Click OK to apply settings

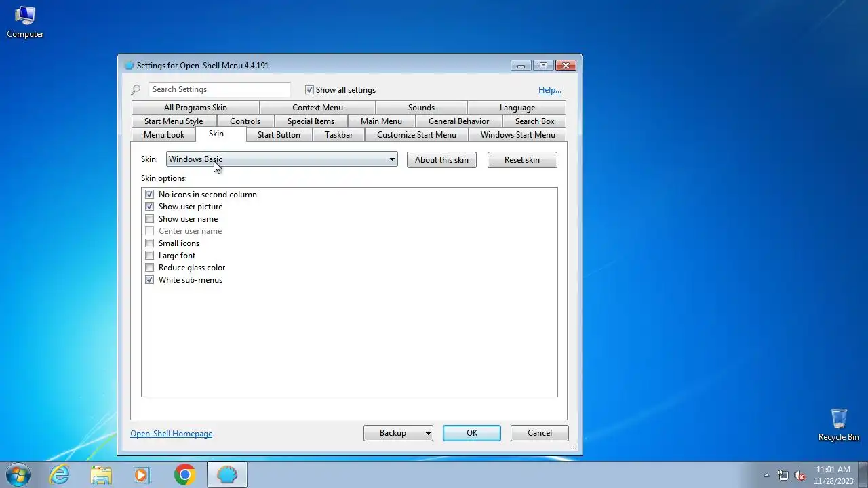click(x=472, y=433)
